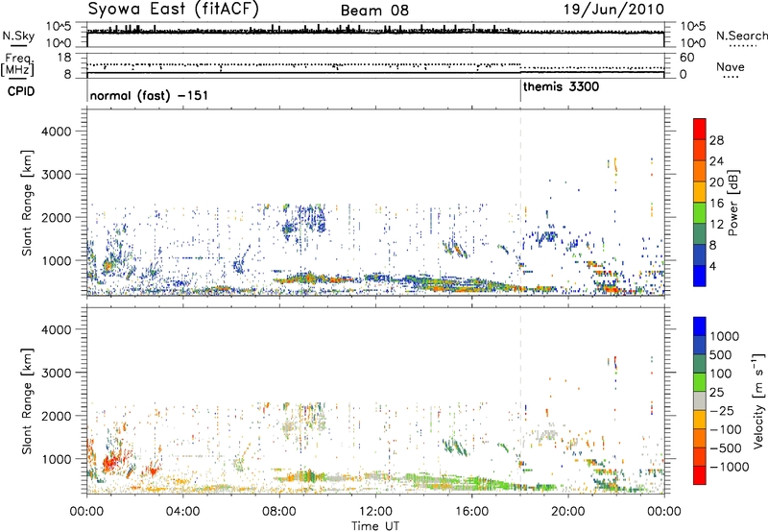Screen dimensions: 768x532
Task: Click the '16:00' time tick label
Action: tap(471, 512)
